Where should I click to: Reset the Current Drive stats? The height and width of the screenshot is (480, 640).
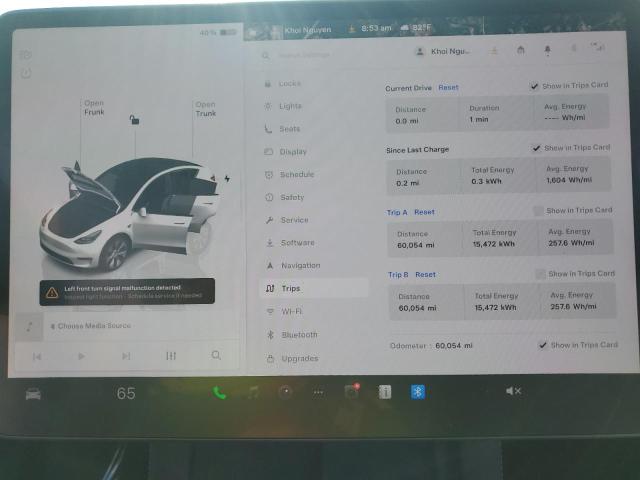(x=448, y=87)
